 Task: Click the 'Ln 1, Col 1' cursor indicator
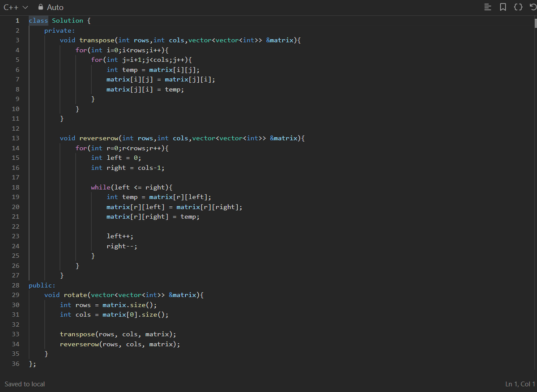click(520, 384)
